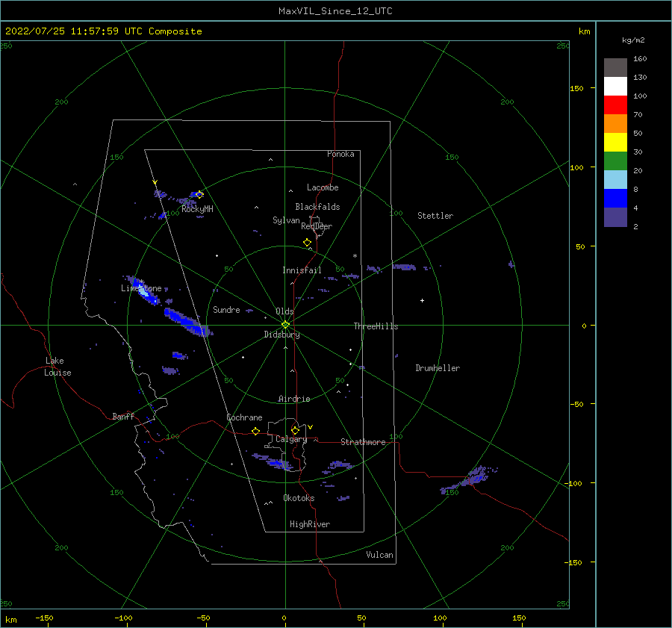672x628 pixels.
Task: Click the Innisfail town label
Action: [x=302, y=270]
